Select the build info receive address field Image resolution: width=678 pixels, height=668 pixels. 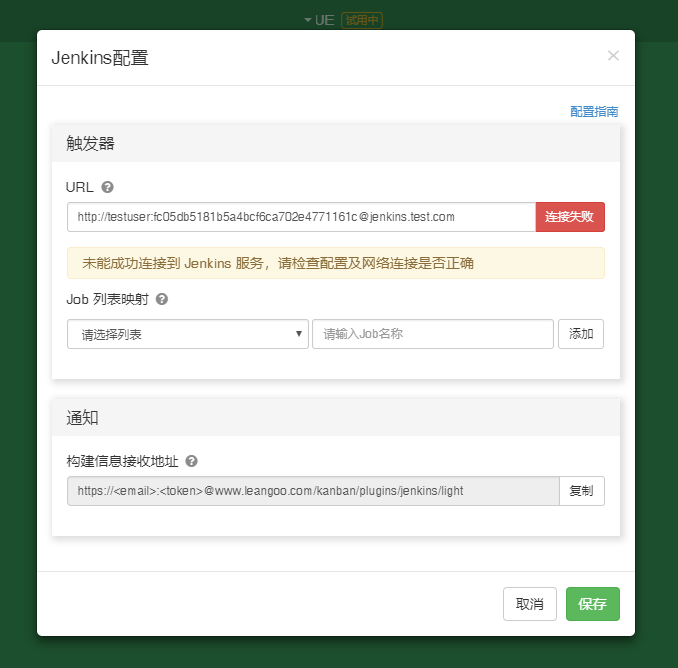point(312,491)
